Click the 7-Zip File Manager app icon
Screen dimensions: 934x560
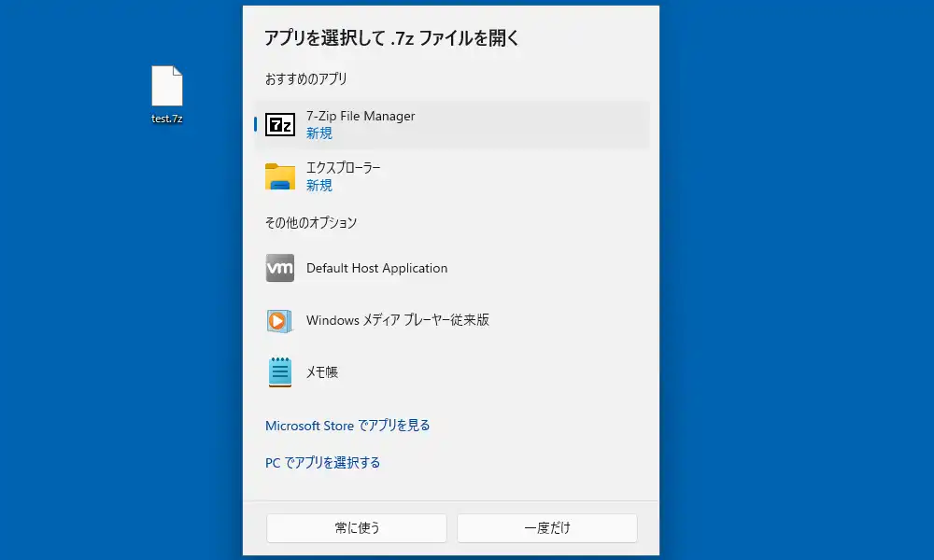(280, 125)
